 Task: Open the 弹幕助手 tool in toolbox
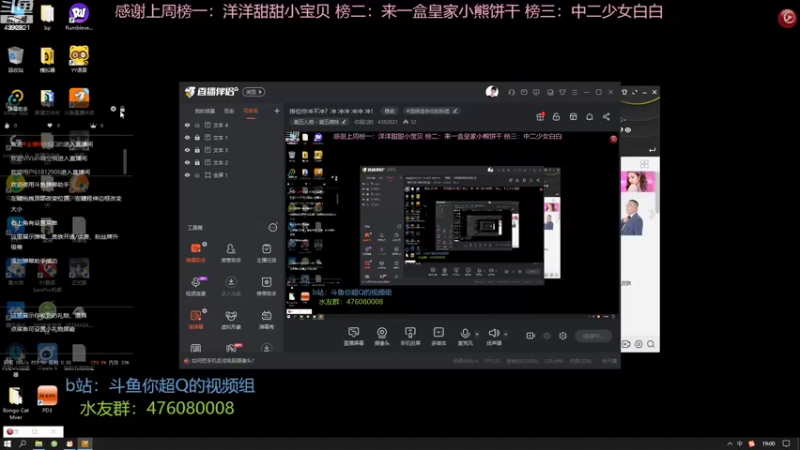[x=196, y=253]
